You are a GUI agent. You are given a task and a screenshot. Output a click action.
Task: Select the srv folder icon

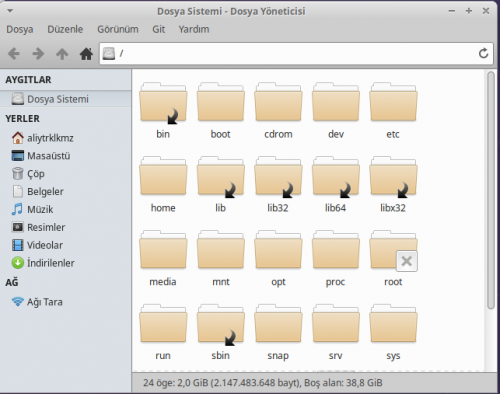(336, 323)
